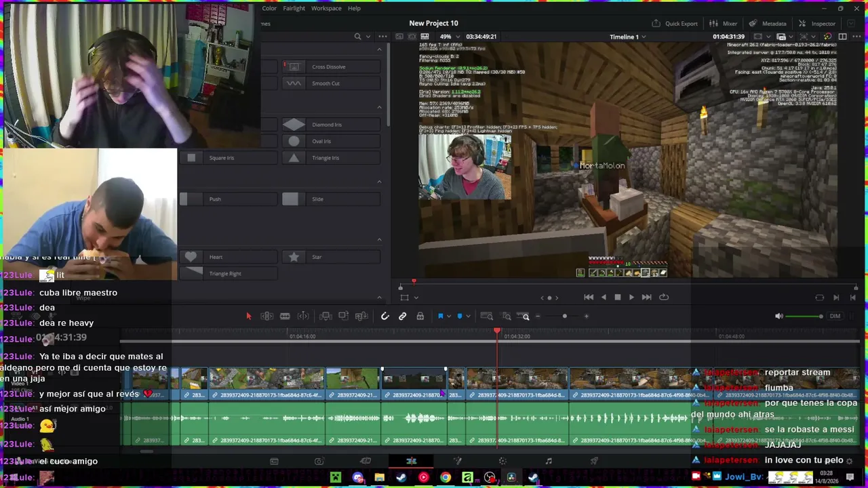The height and width of the screenshot is (488, 868).
Task: Open the Deliver page rocket icon
Action: tap(594, 462)
